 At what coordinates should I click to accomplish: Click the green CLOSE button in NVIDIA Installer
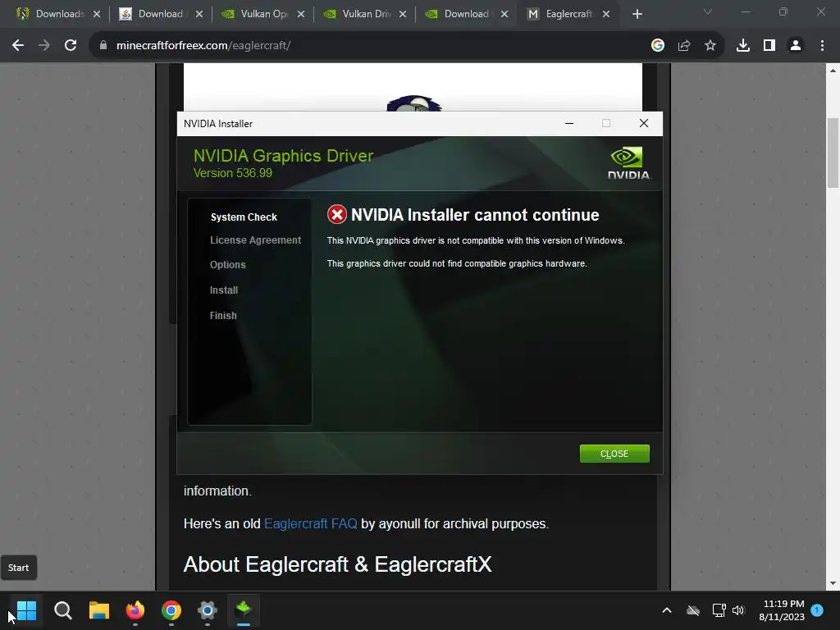[x=614, y=454]
